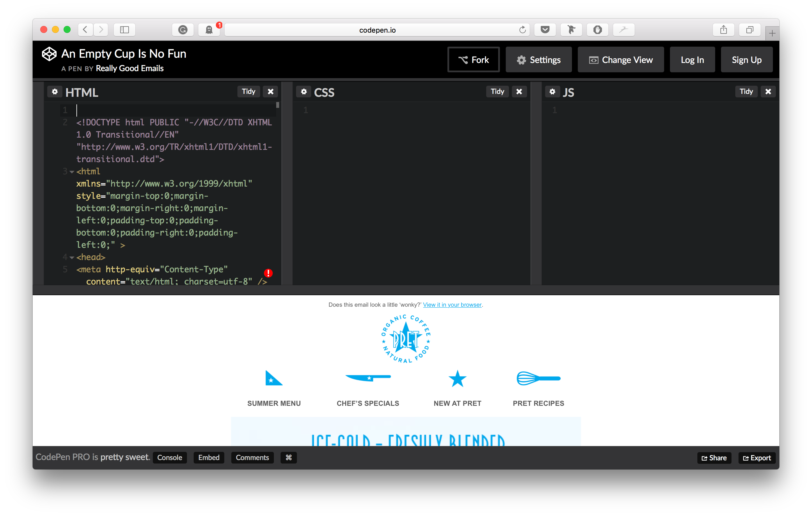Toggle the Safari sidebar button
This screenshot has height=516, width=812.
click(125, 30)
